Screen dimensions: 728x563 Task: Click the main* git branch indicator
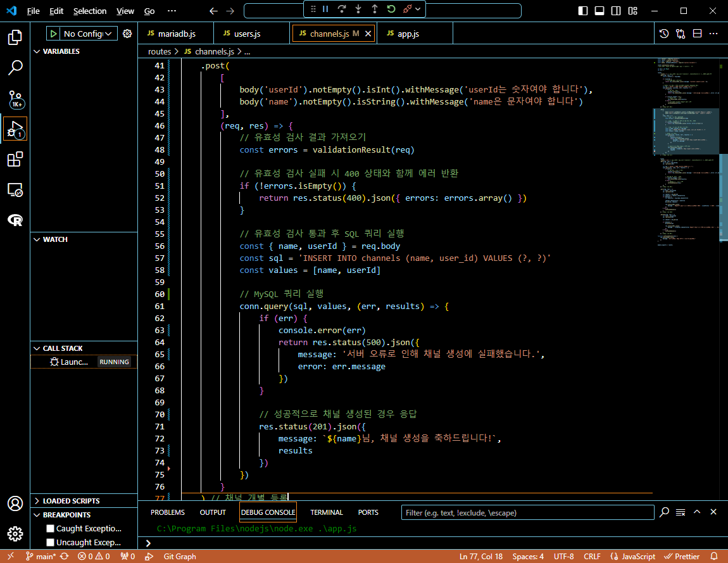click(41, 556)
